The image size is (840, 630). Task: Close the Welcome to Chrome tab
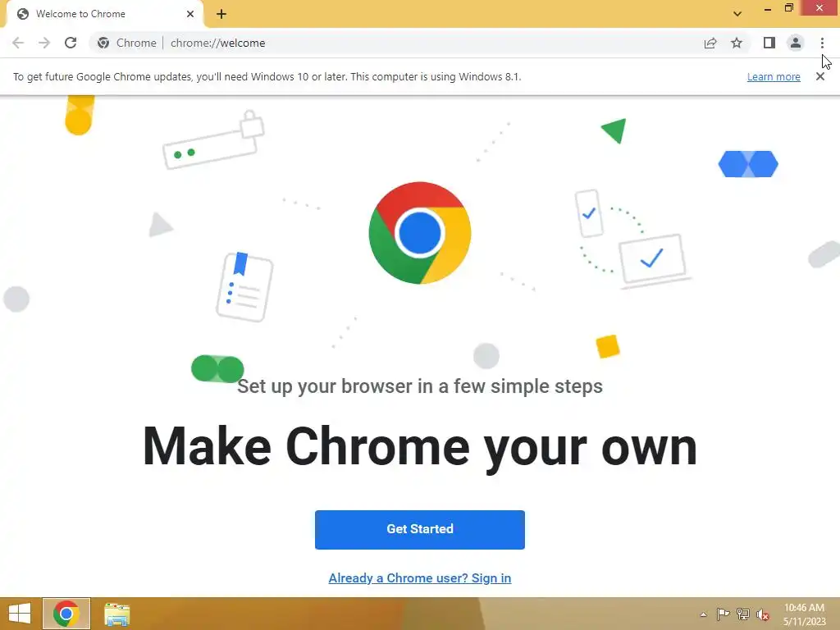point(190,14)
